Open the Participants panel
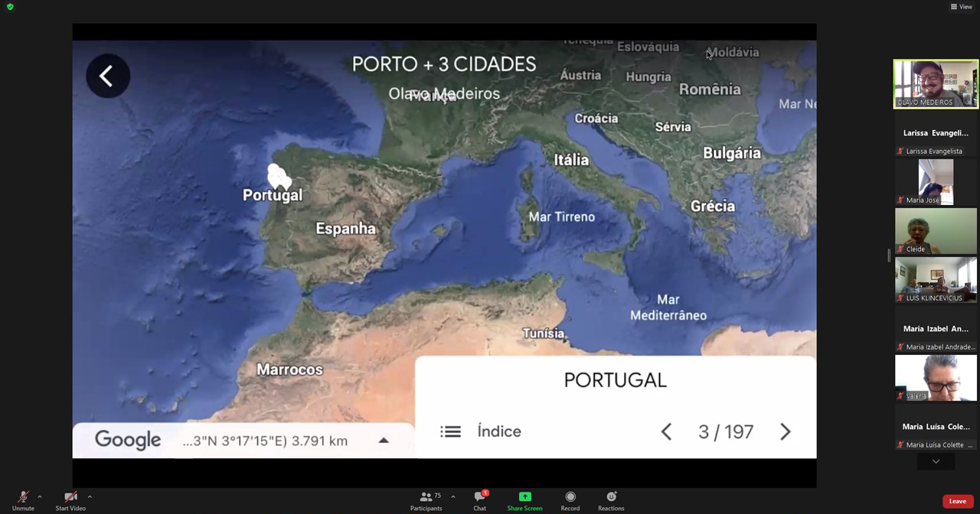Screen dimensions: 980x514 pyautogui.click(x=426, y=497)
